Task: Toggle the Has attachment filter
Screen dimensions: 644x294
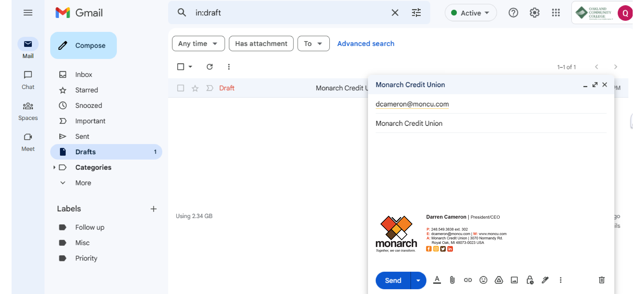Action: (x=261, y=43)
